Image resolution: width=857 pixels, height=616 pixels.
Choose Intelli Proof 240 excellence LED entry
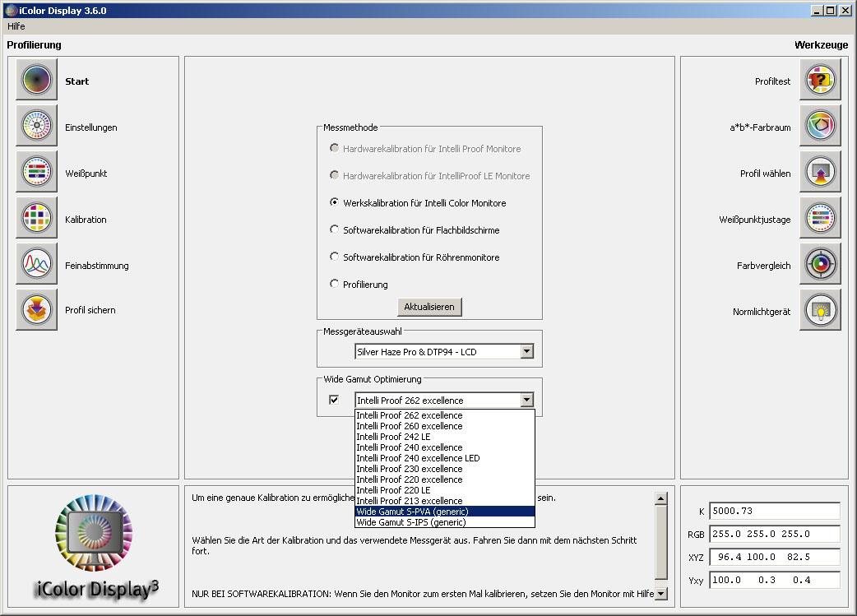coord(418,458)
